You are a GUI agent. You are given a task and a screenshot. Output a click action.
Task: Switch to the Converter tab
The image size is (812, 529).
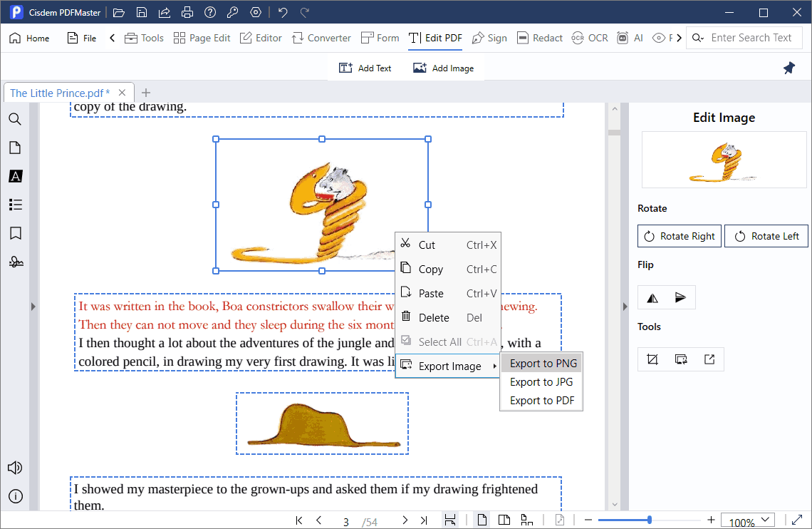pyautogui.click(x=321, y=38)
